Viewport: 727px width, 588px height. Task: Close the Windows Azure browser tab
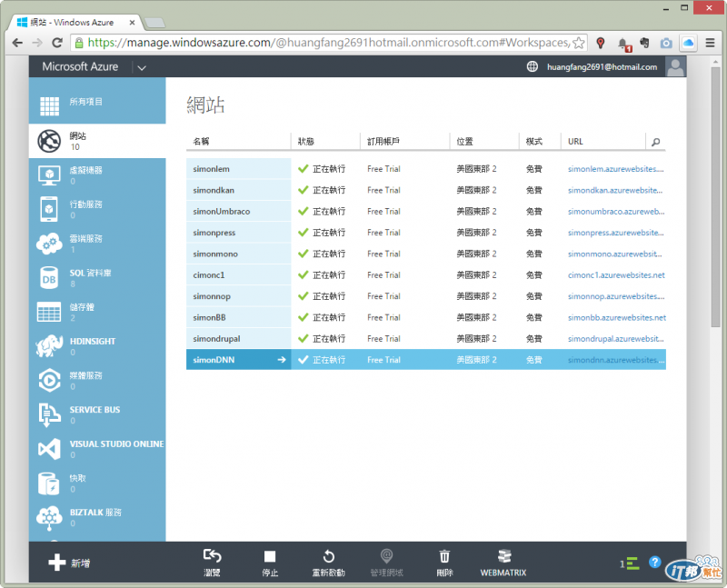132,22
